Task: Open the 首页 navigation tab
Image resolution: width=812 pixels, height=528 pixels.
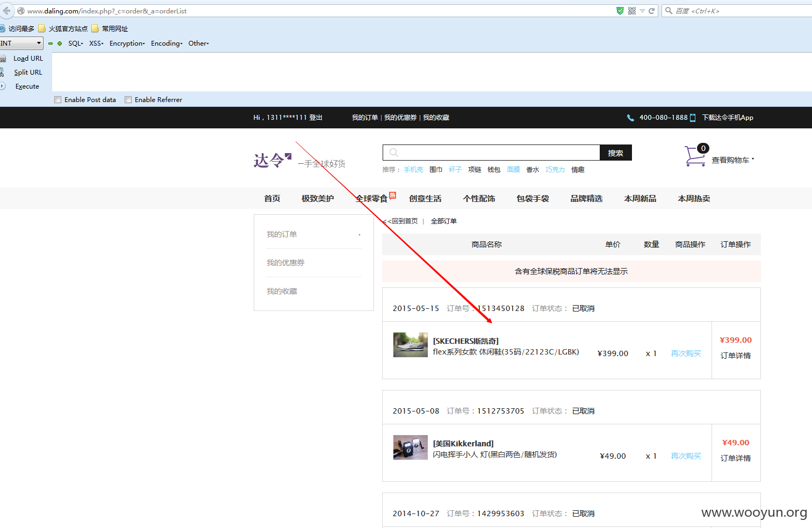Action: click(x=272, y=198)
